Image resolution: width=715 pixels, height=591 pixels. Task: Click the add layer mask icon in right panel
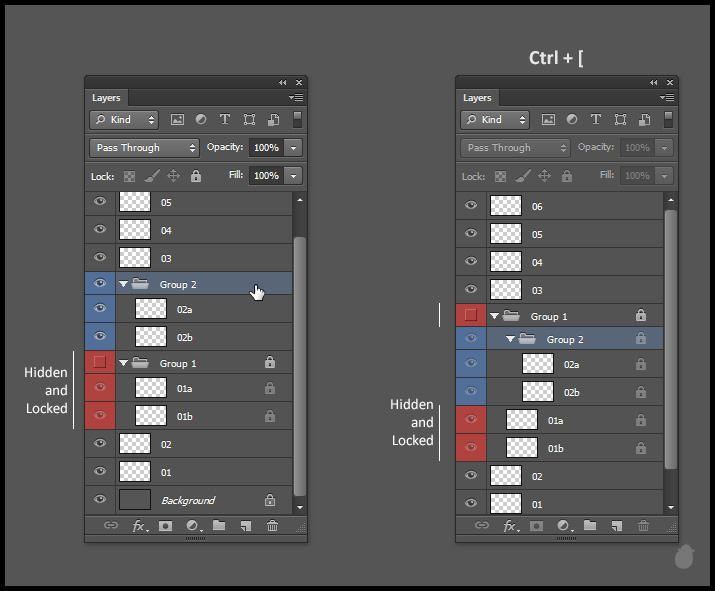tap(536, 525)
